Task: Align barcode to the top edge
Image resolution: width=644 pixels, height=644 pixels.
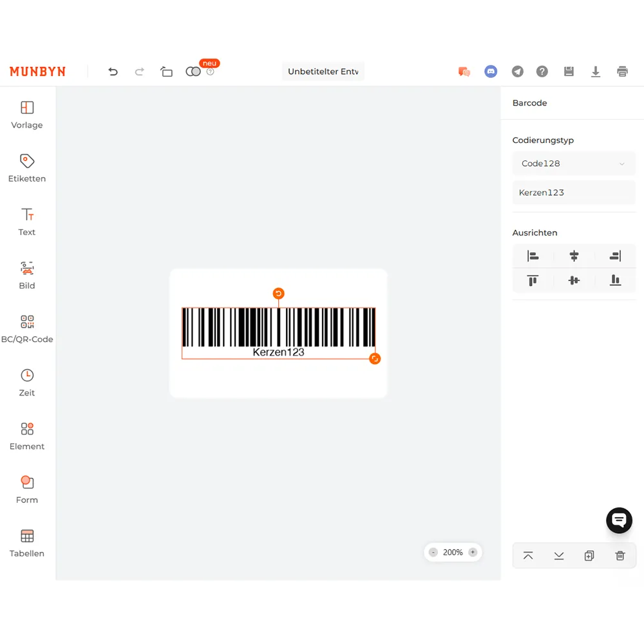Action: pos(533,281)
